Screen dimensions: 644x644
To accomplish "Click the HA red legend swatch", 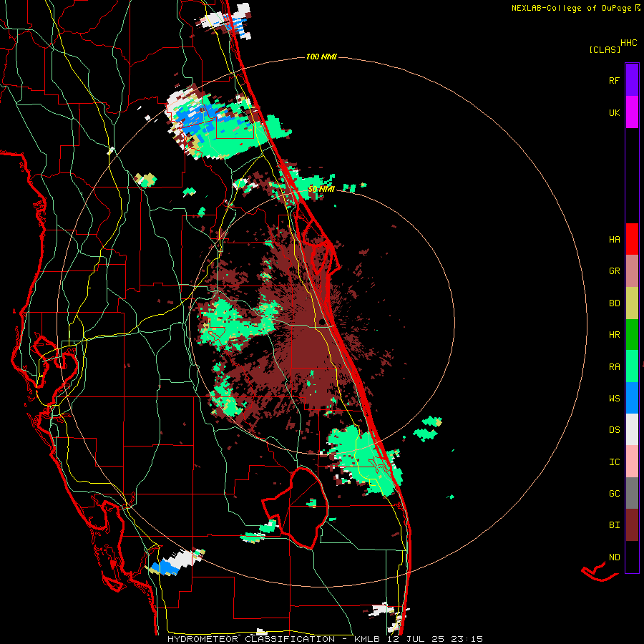I will (x=632, y=239).
